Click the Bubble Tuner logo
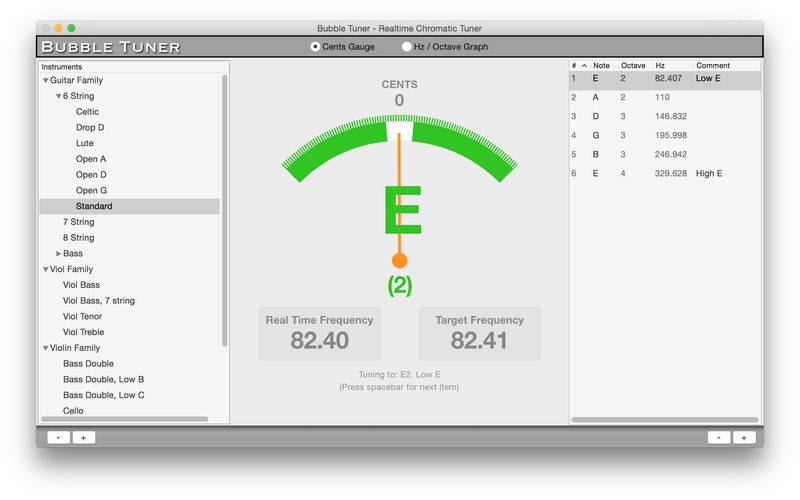The width and height of the screenshot is (800, 500). click(111, 47)
